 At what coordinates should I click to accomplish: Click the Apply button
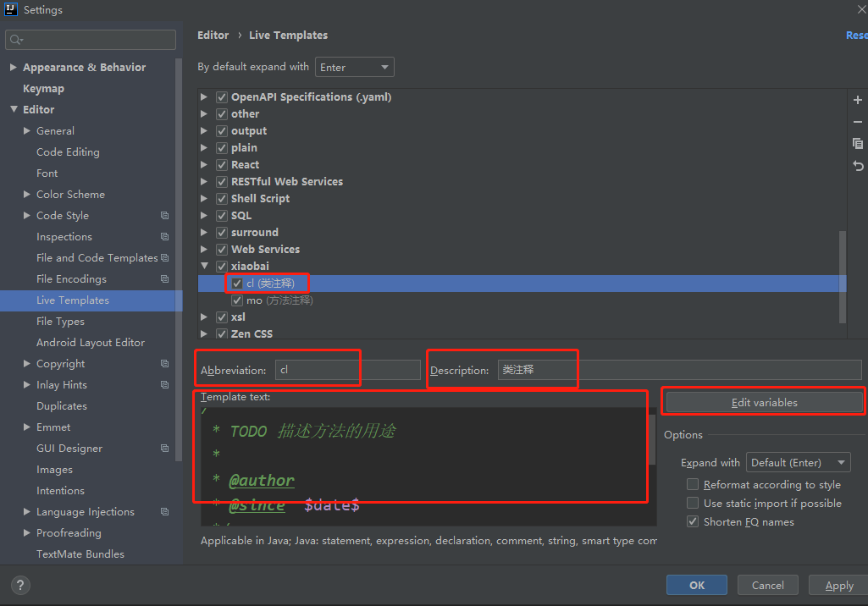(838, 585)
